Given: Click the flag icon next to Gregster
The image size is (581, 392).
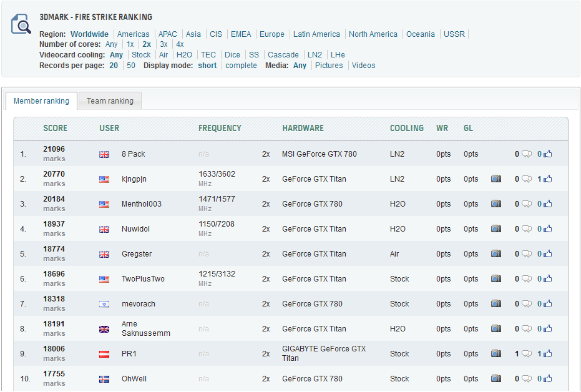Looking at the screenshot, I should point(104,254).
